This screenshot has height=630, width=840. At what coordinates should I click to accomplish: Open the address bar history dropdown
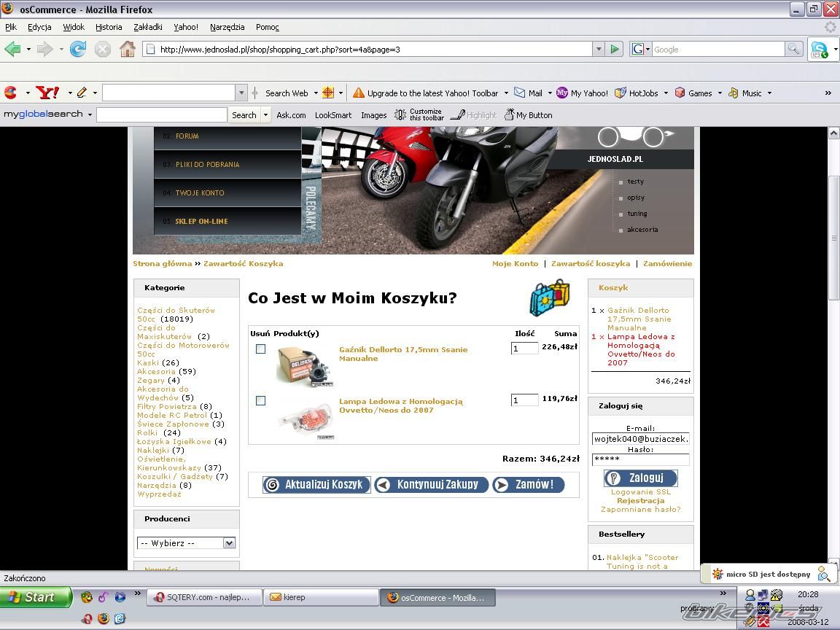[599, 50]
